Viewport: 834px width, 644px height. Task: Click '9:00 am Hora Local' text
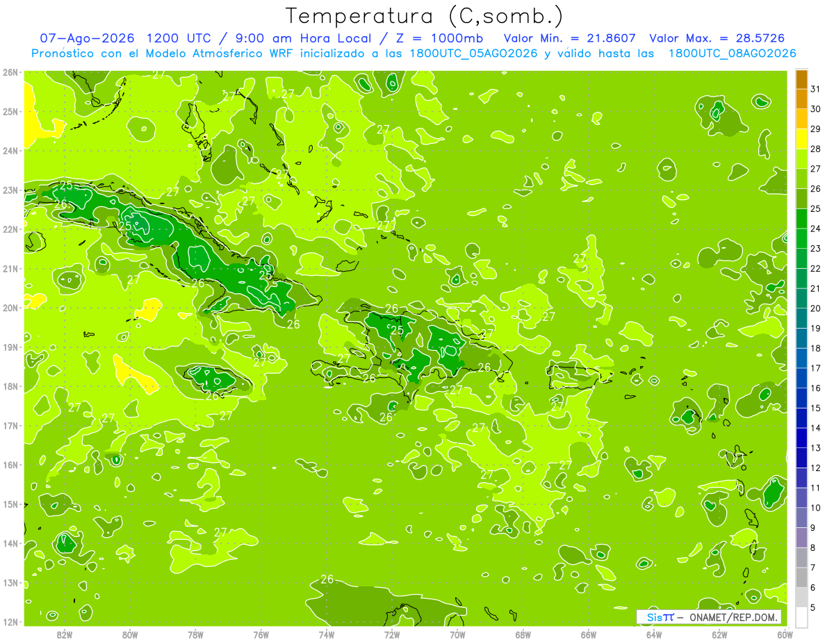coord(304,38)
